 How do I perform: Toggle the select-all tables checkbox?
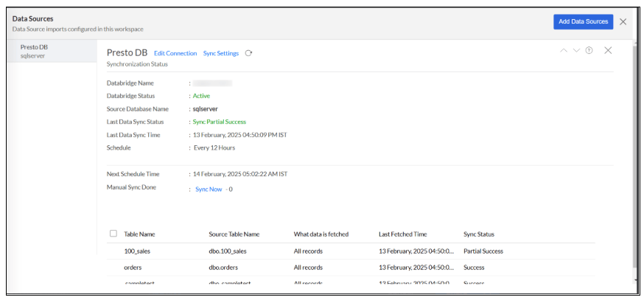113,234
